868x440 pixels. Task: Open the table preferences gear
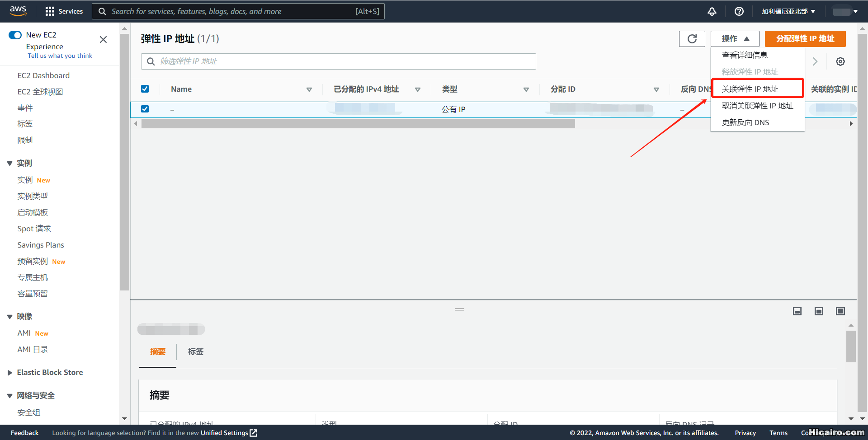(x=840, y=61)
